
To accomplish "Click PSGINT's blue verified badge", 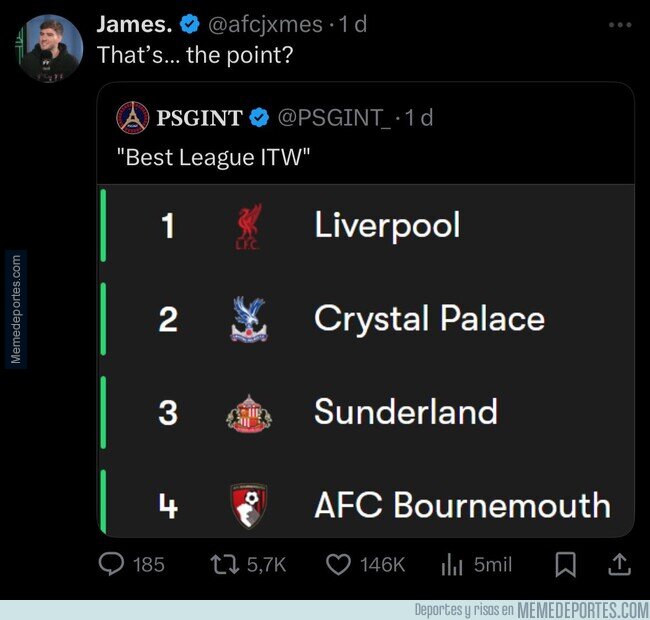I will coord(258,118).
